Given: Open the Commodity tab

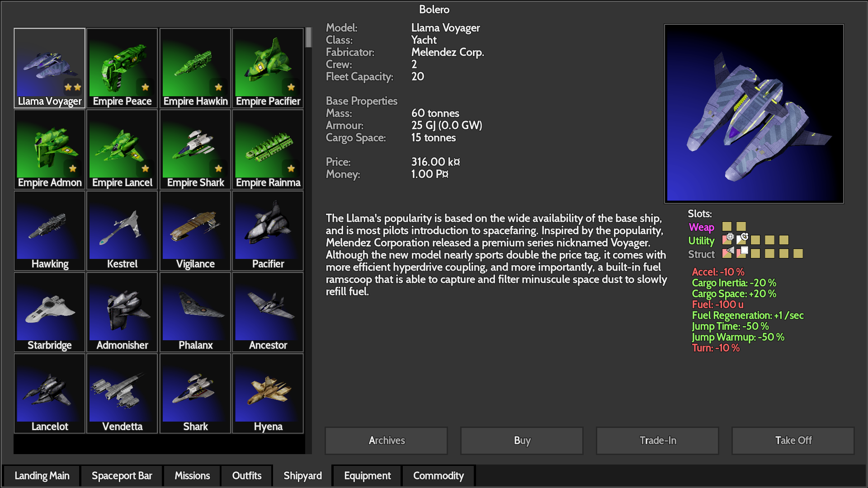Looking at the screenshot, I should 438,476.
